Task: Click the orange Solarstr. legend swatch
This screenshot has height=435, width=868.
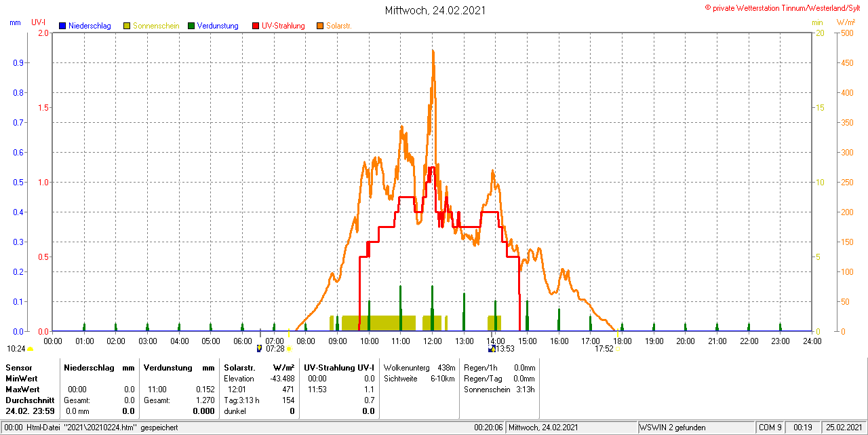Action: (320, 26)
